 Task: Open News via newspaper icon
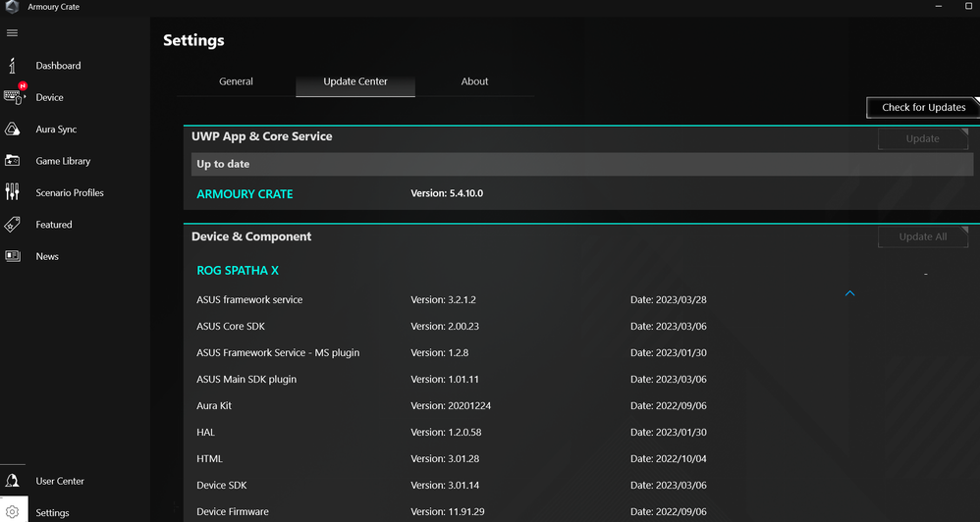(x=12, y=256)
